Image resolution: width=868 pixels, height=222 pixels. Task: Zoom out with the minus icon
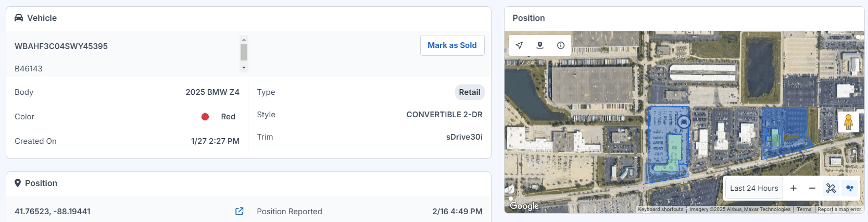(x=812, y=188)
